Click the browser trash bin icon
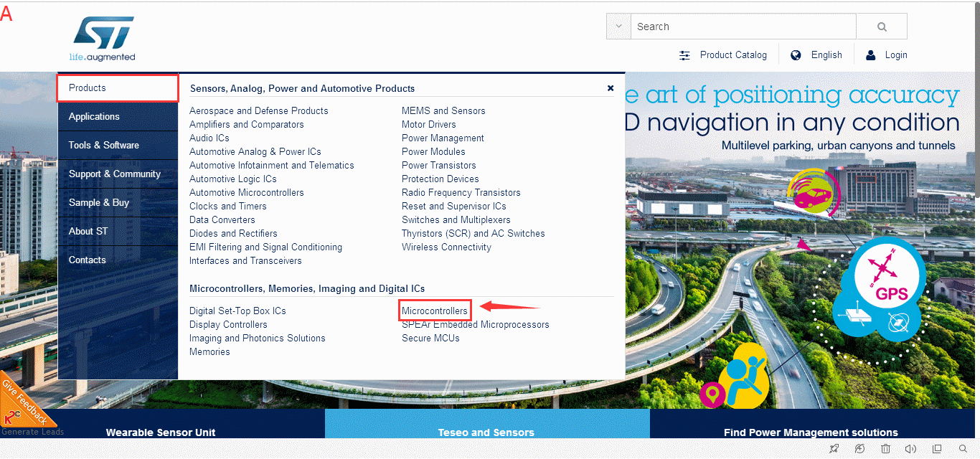 pos(885,449)
